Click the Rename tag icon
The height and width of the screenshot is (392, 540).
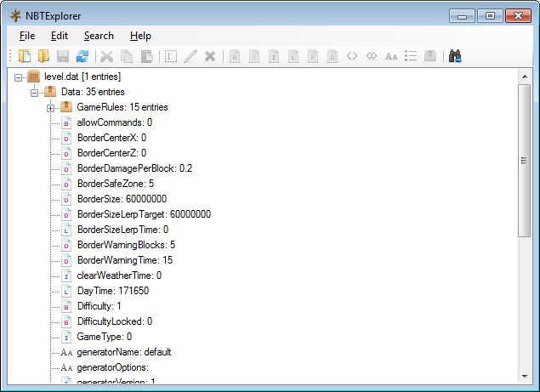pyautogui.click(x=171, y=56)
